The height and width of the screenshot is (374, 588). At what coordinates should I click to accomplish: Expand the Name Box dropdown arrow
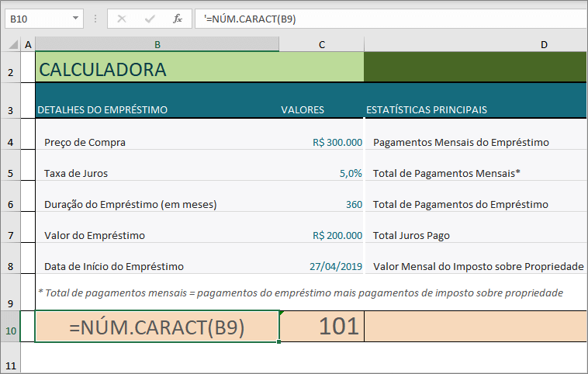click(x=75, y=19)
